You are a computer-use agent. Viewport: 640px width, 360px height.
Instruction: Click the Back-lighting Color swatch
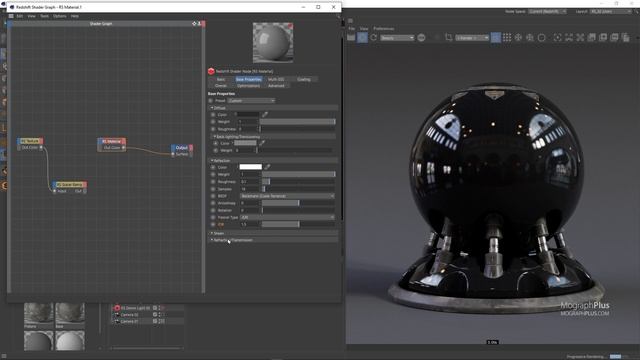pos(245,143)
